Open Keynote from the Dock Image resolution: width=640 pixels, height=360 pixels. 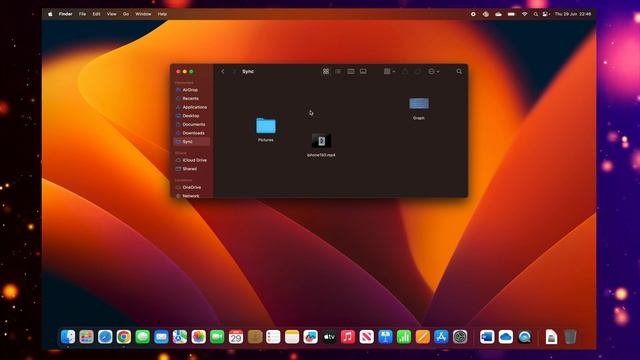385,337
